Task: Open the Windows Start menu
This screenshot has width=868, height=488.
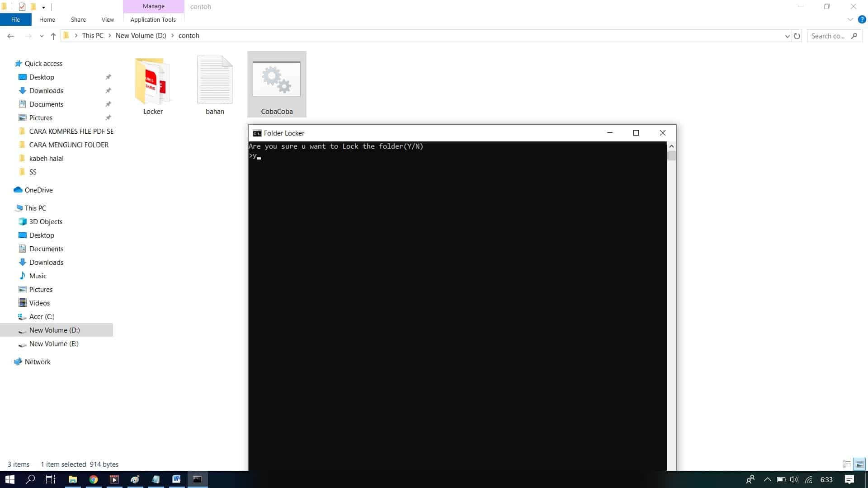Action: click(10, 479)
